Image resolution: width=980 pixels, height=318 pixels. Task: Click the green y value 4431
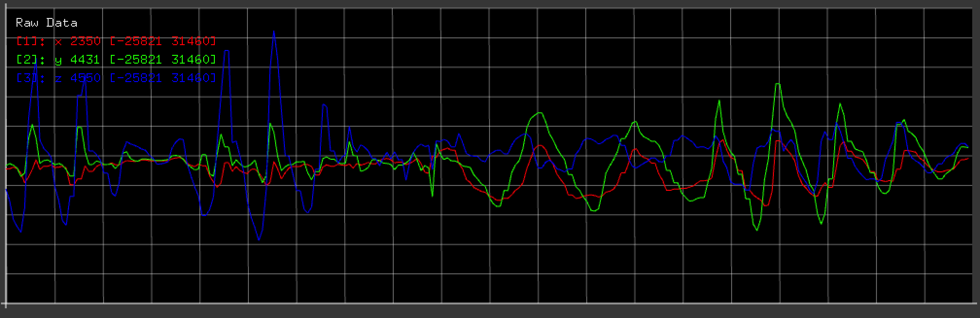pyautogui.click(x=85, y=60)
